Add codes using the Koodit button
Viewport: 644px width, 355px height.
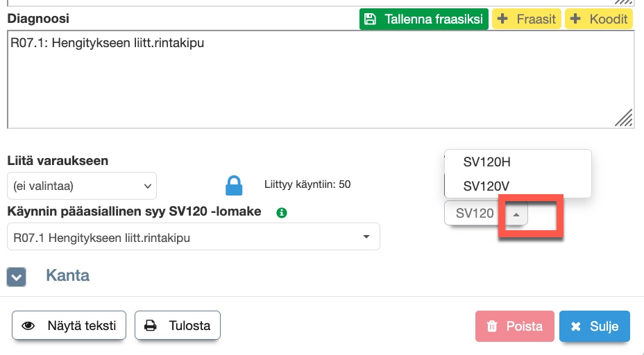click(600, 19)
